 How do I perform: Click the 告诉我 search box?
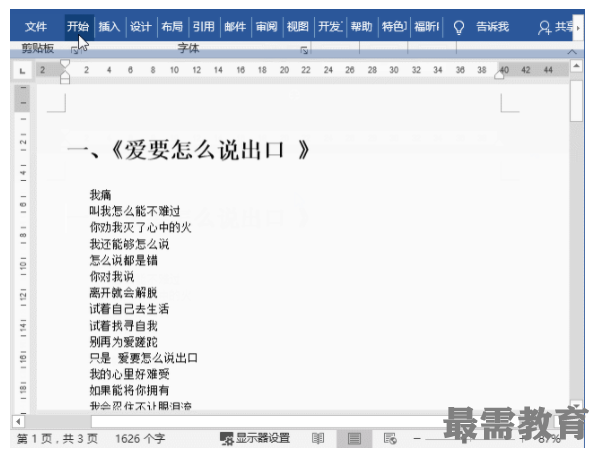(x=492, y=27)
